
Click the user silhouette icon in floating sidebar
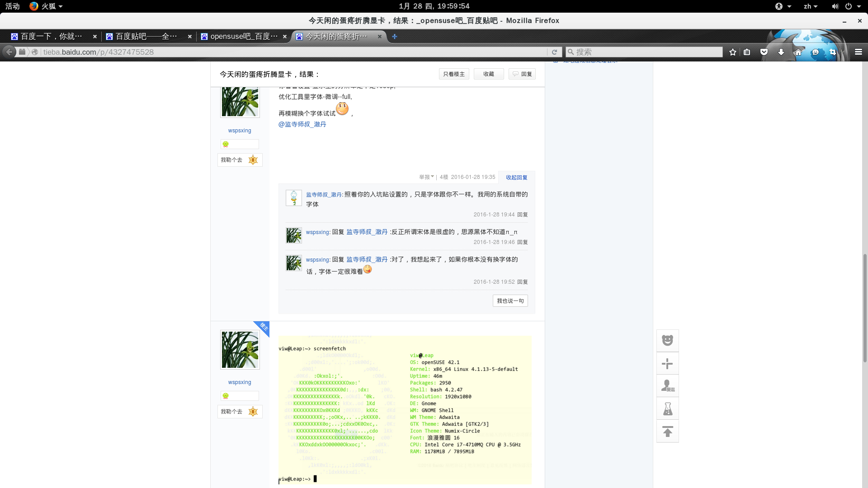pyautogui.click(x=668, y=386)
